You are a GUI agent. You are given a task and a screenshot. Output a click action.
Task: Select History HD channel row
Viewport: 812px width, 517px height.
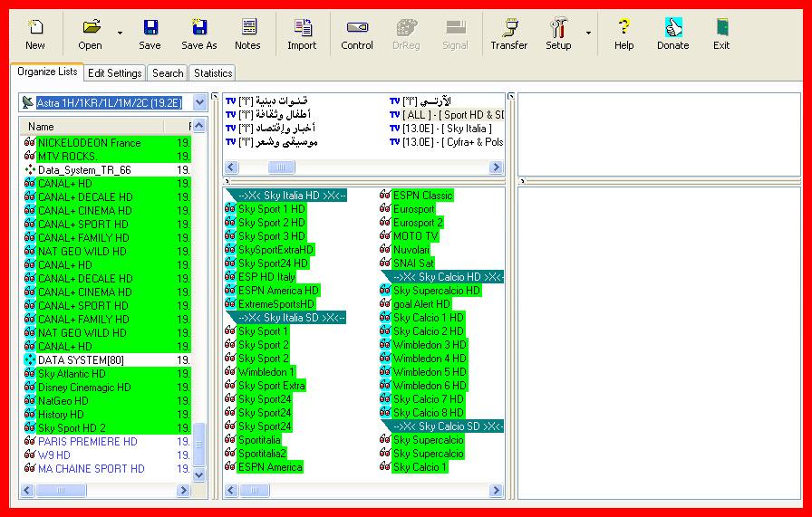point(107,415)
